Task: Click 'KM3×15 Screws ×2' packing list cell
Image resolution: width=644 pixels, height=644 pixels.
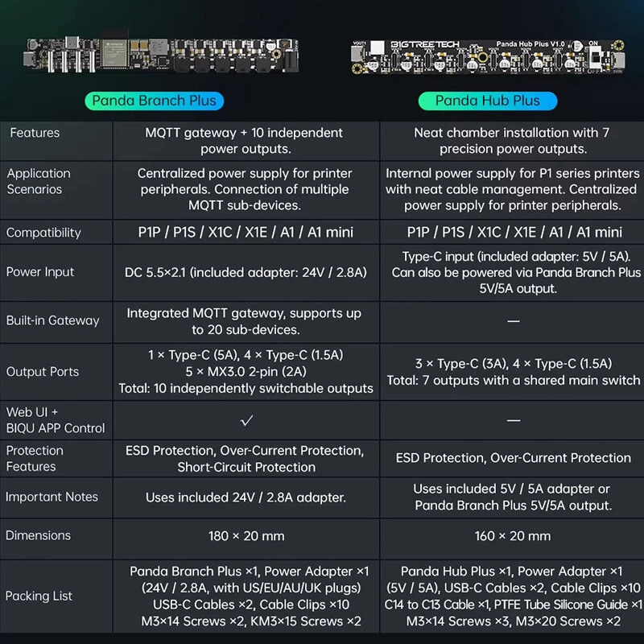Action: point(246,597)
